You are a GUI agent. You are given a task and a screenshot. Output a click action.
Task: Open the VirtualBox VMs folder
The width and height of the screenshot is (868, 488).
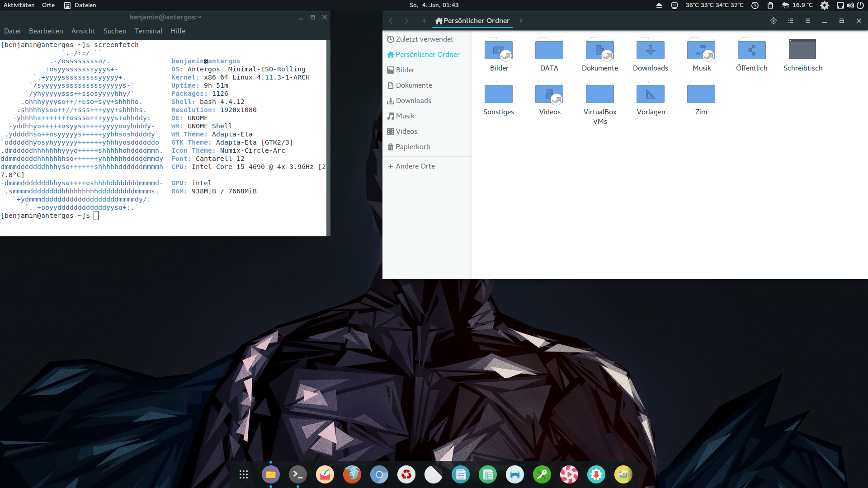click(x=599, y=94)
